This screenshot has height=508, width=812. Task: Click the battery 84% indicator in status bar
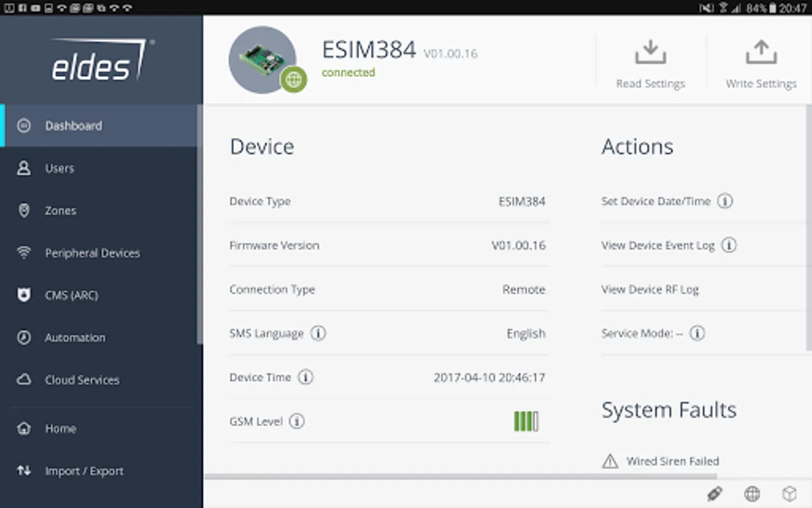(762, 8)
